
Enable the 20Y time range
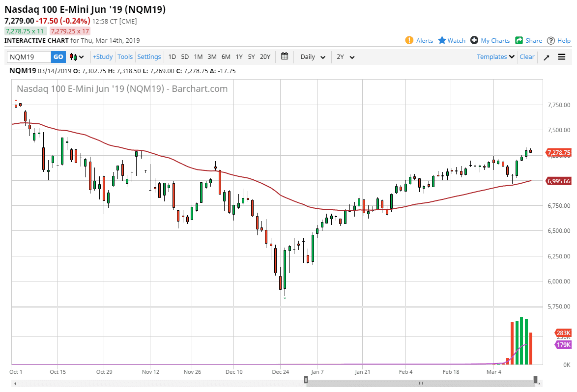265,56
